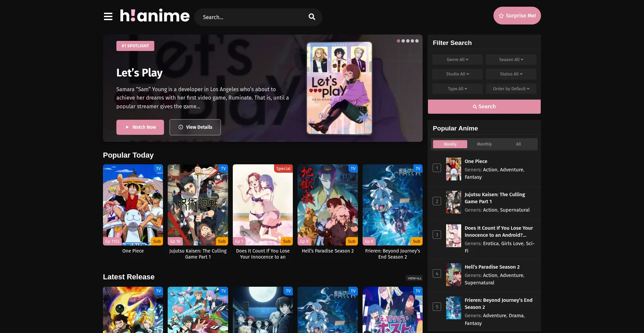
Task: Open the Type All dropdown
Action: [x=458, y=89]
